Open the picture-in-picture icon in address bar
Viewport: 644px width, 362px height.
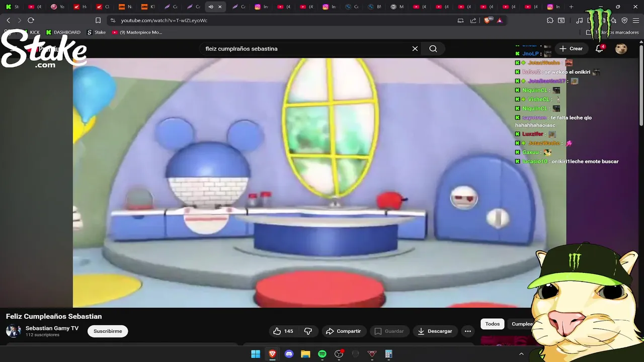coord(460,20)
